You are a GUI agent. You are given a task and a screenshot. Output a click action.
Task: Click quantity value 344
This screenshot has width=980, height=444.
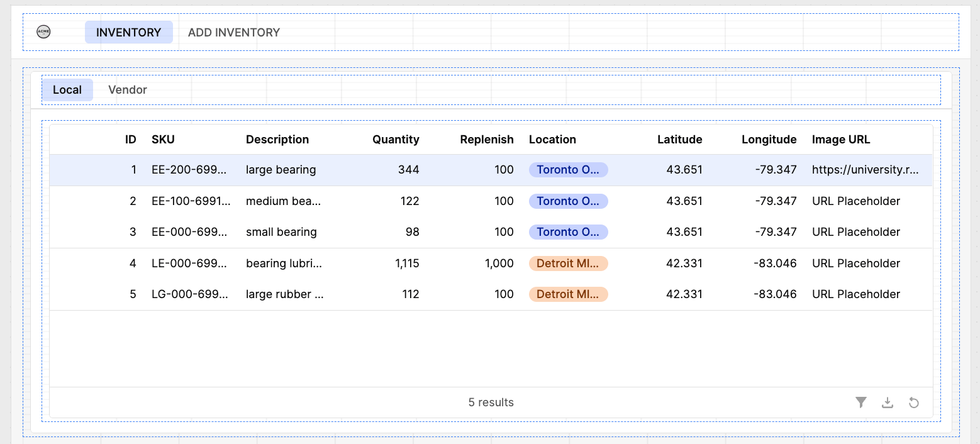click(409, 170)
